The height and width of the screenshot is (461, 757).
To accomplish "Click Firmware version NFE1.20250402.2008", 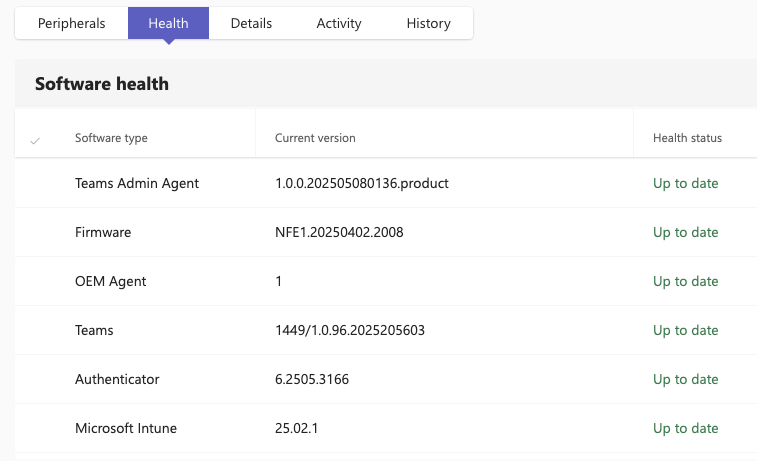I will 339,232.
